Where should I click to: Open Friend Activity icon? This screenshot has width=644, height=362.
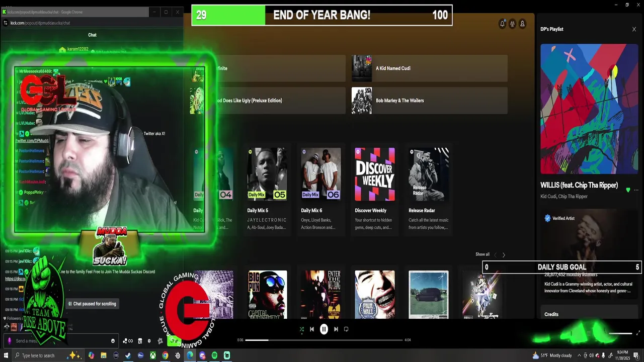pos(512,24)
